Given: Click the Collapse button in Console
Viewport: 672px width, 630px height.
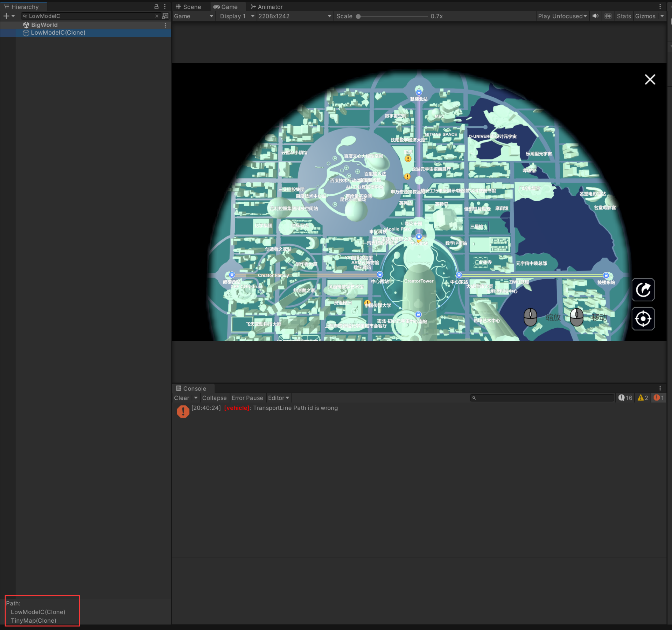Looking at the screenshot, I should tap(214, 398).
